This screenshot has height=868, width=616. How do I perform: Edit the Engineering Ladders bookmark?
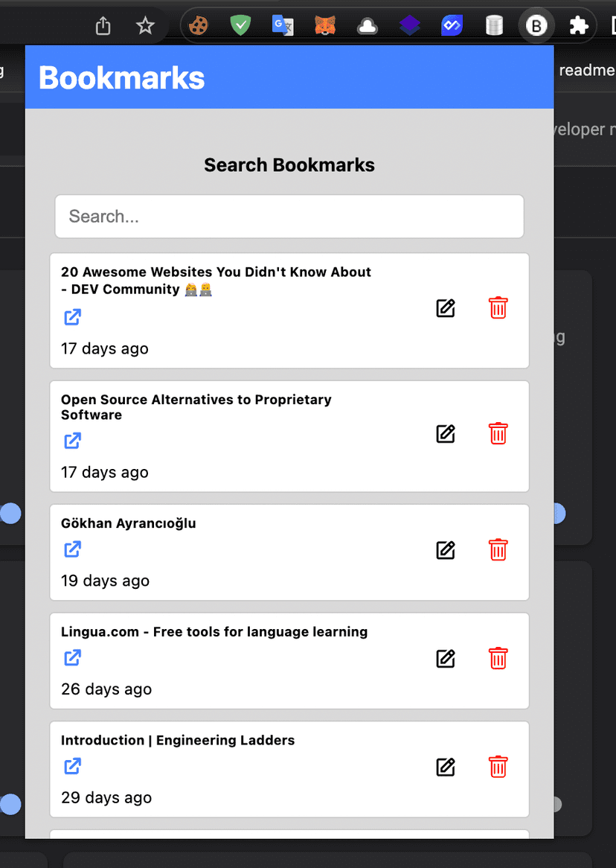[x=445, y=768]
